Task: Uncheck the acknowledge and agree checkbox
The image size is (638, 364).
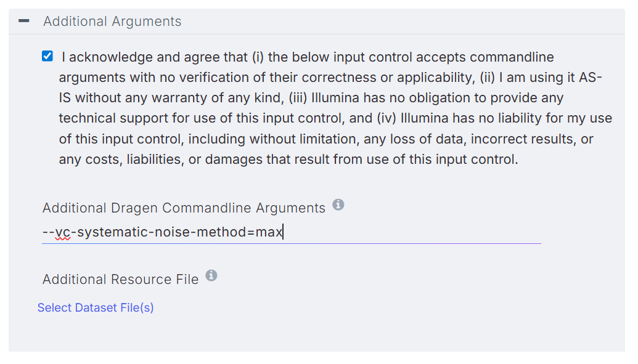Action: coord(47,57)
